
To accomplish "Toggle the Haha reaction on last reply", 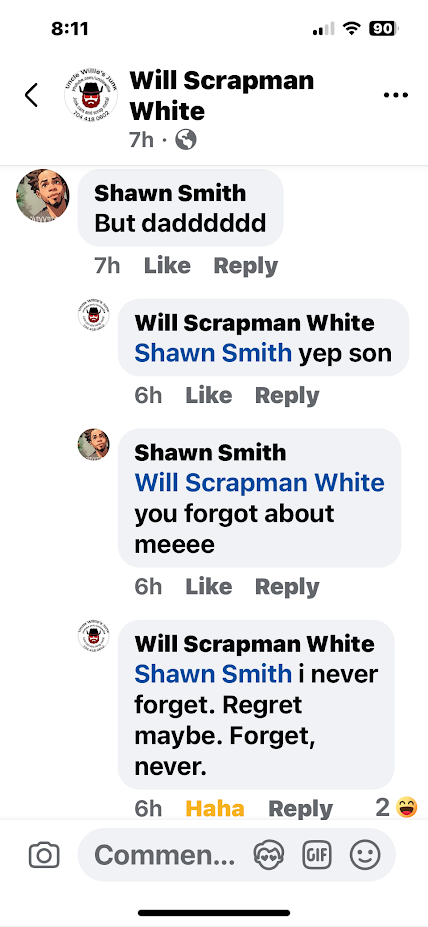I will point(215,809).
